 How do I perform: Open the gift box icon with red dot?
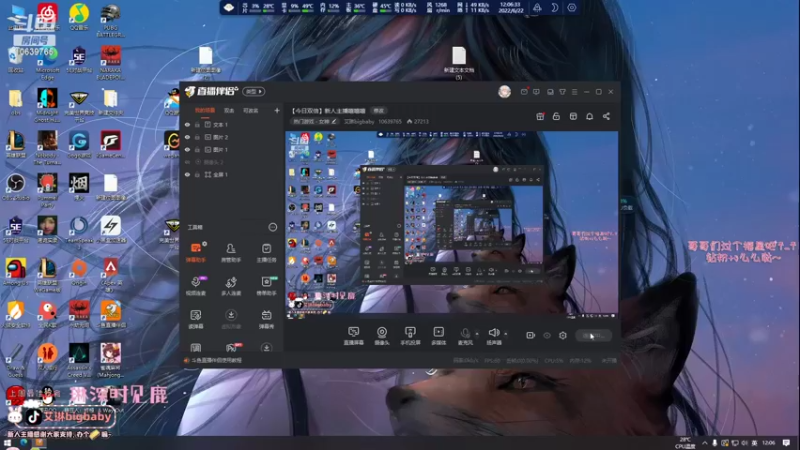pyautogui.click(x=540, y=116)
